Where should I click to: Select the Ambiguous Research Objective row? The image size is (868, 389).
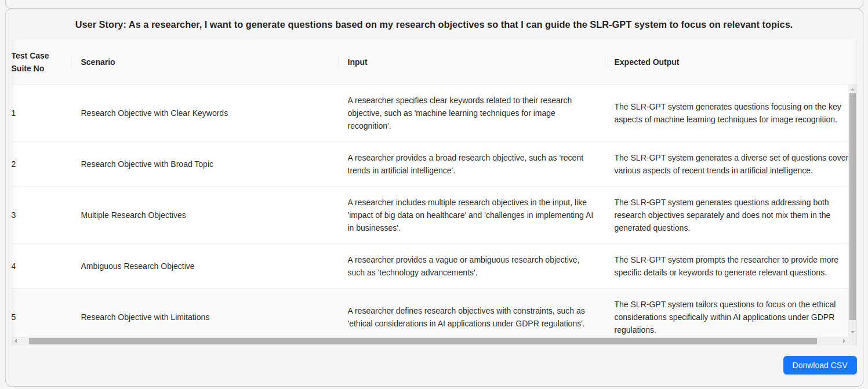(430, 266)
